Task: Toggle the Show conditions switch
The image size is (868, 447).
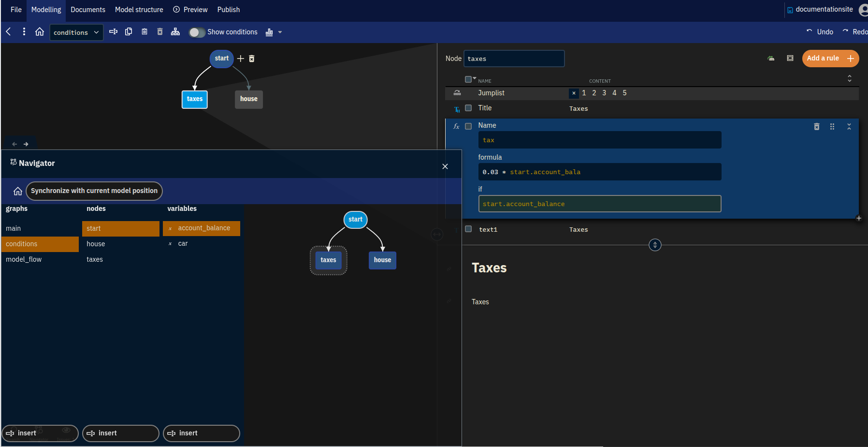Action: click(x=196, y=32)
